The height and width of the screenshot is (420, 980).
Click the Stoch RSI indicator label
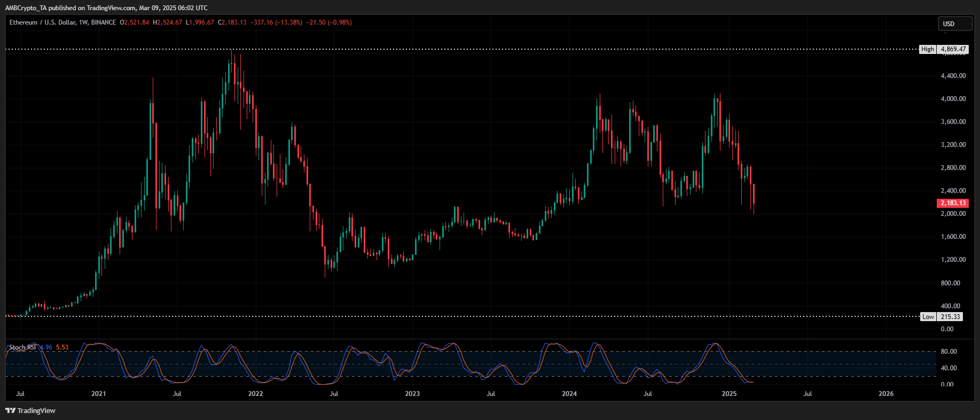pos(23,347)
